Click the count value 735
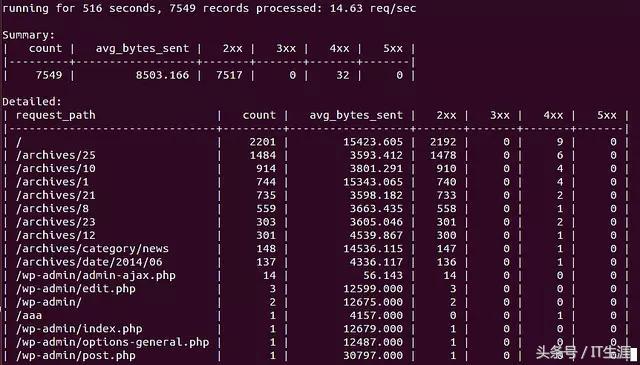 [266, 195]
